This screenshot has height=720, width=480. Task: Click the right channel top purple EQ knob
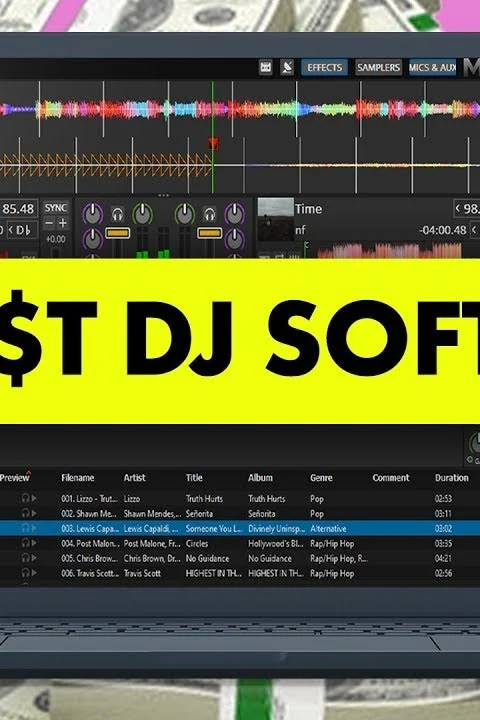point(235,214)
